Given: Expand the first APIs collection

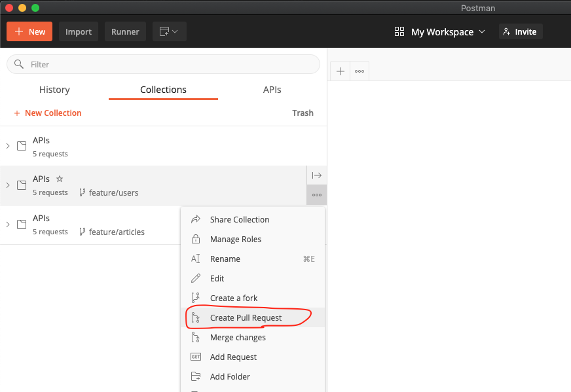Looking at the screenshot, I should (x=8, y=146).
